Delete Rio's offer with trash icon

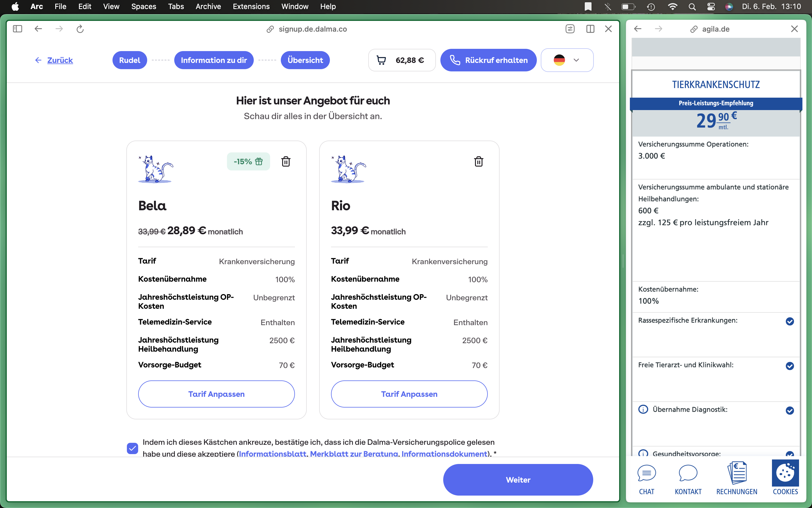[x=479, y=162]
